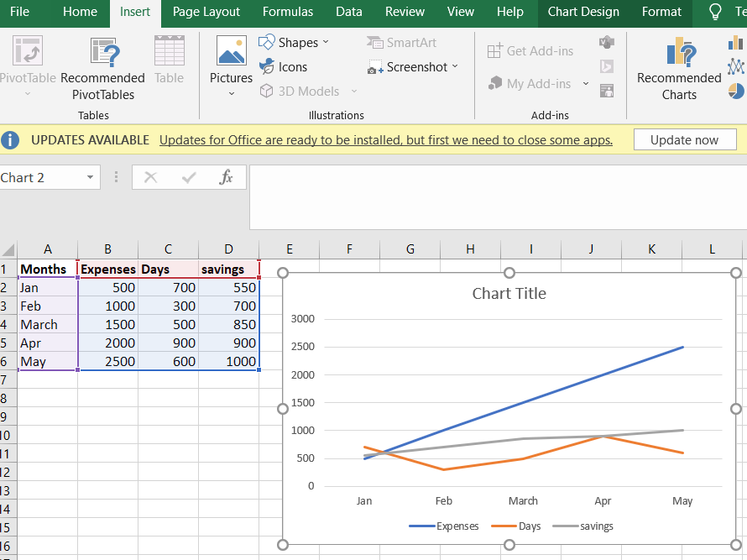The image size is (747, 560).
Task: Expand the Shapes dropdown
Action: [x=326, y=42]
